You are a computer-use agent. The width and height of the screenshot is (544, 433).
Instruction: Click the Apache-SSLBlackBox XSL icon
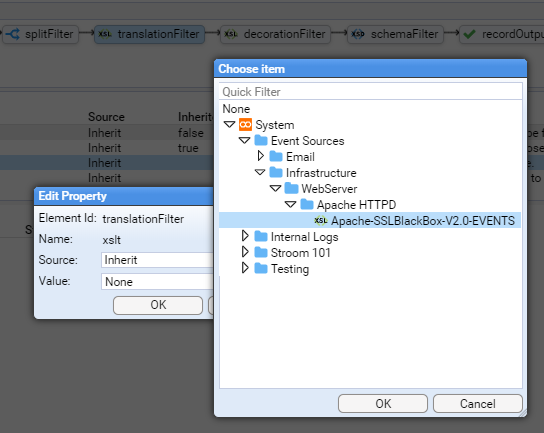(x=321, y=220)
